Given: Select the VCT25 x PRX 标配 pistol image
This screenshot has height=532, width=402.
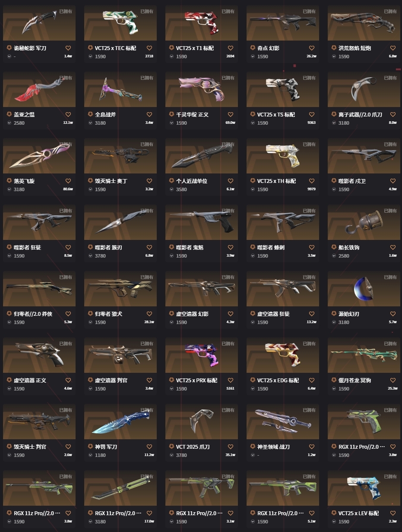Looking at the screenshot, I should [202, 355].
